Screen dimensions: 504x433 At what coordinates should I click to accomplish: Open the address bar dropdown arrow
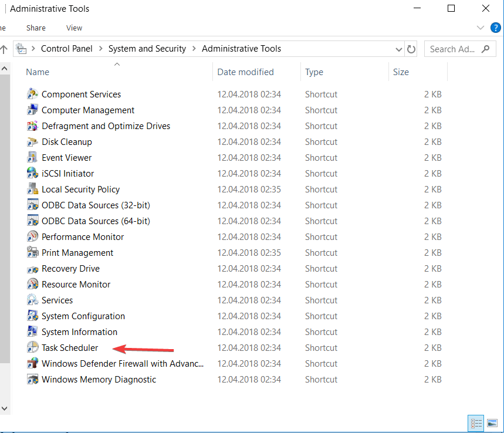click(399, 49)
